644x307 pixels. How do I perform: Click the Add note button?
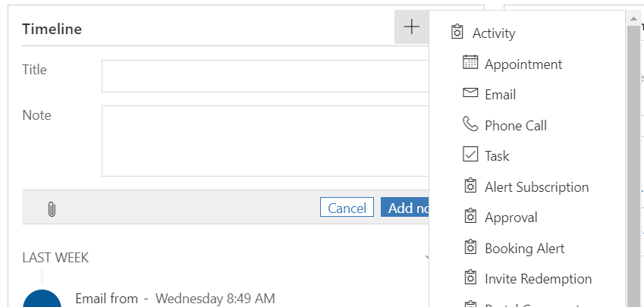(x=405, y=207)
